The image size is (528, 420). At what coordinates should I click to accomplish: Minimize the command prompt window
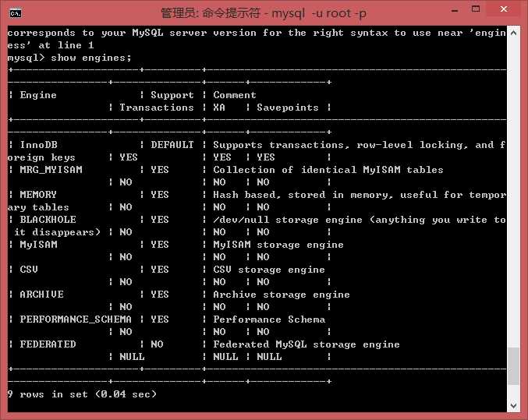point(455,10)
